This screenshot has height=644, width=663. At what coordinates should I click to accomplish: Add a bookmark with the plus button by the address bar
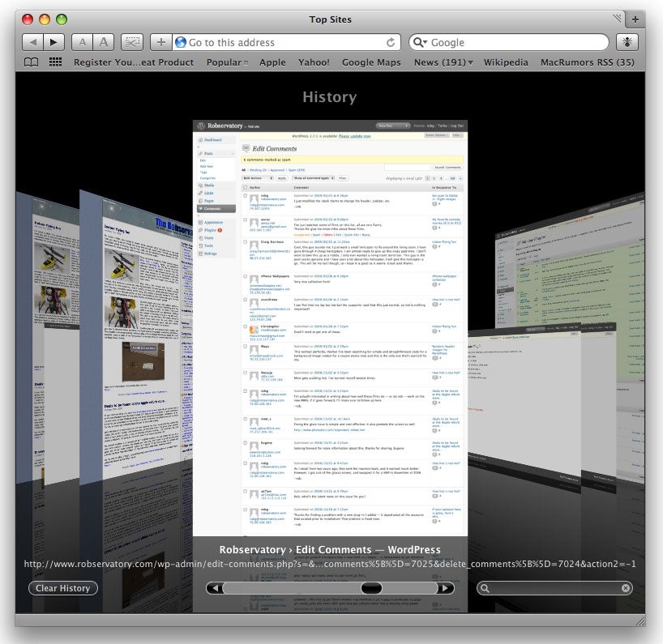tap(161, 42)
